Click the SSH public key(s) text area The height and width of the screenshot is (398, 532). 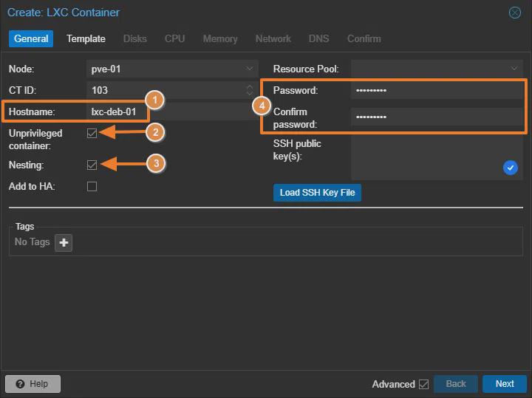point(437,157)
